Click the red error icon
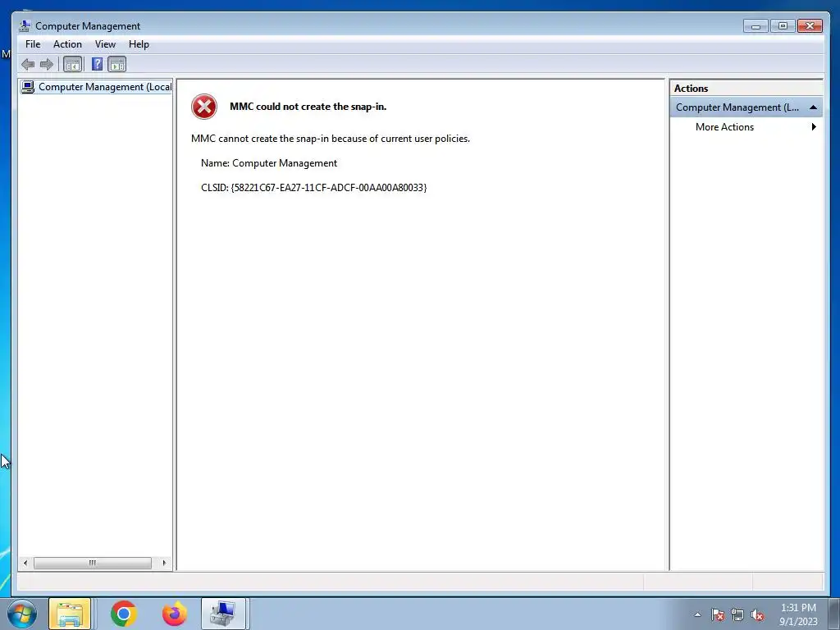The image size is (840, 630). pyautogui.click(x=204, y=107)
